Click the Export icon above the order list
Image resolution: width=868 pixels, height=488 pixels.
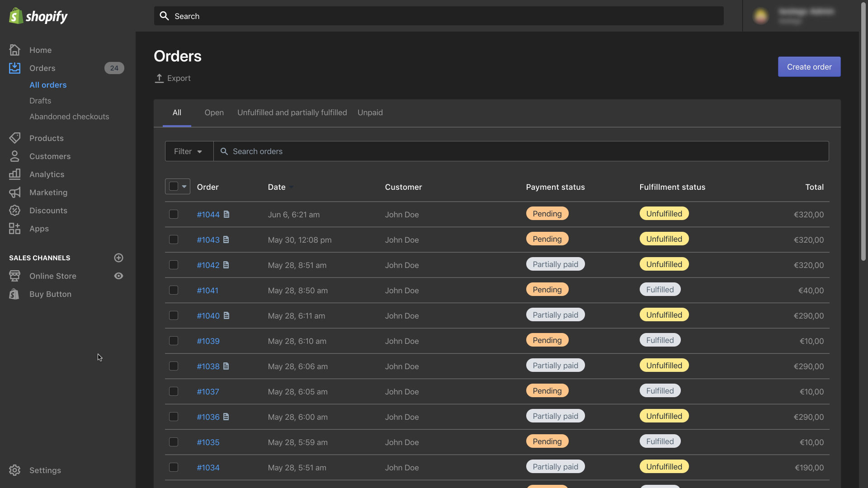pos(159,78)
